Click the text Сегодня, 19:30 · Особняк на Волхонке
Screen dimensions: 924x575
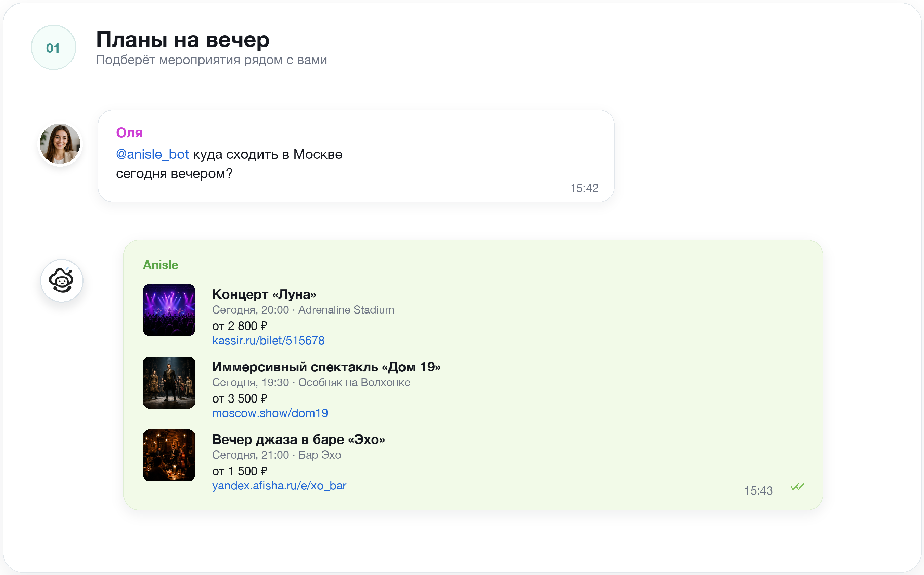311,383
